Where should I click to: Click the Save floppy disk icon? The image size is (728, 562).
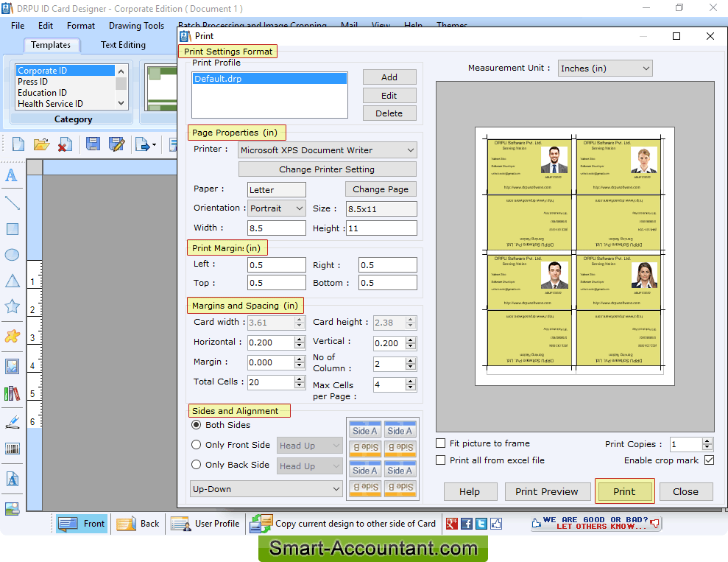(x=93, y=144)
